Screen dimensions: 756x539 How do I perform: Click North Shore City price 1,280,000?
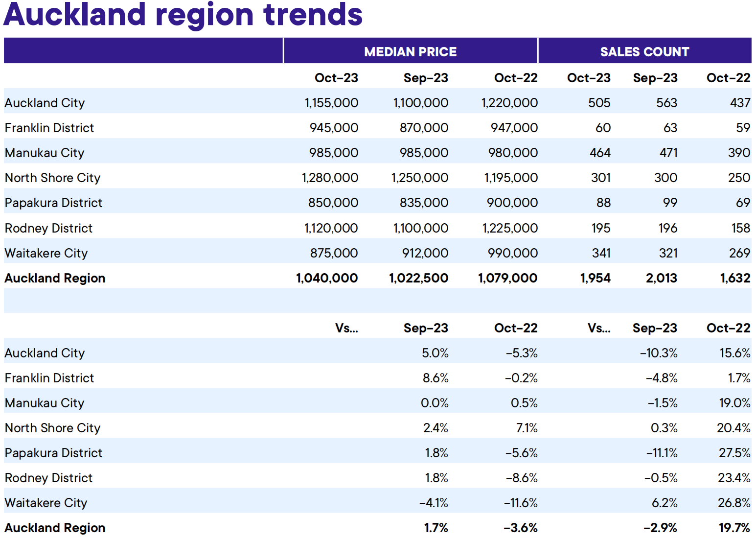coord(330,178)
